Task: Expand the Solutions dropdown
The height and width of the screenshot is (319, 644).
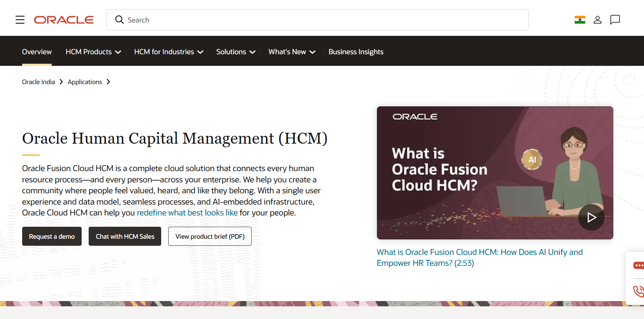Action: click(236, 52)
